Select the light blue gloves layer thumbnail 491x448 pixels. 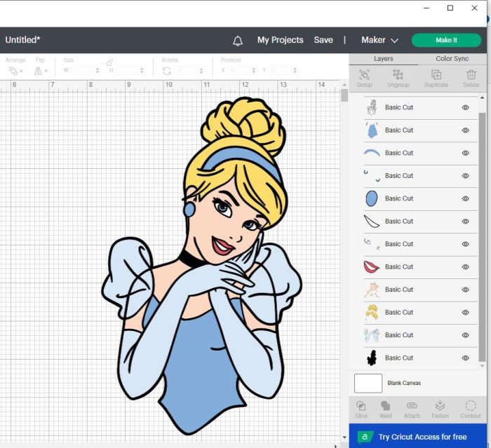(x=372, y=335)
